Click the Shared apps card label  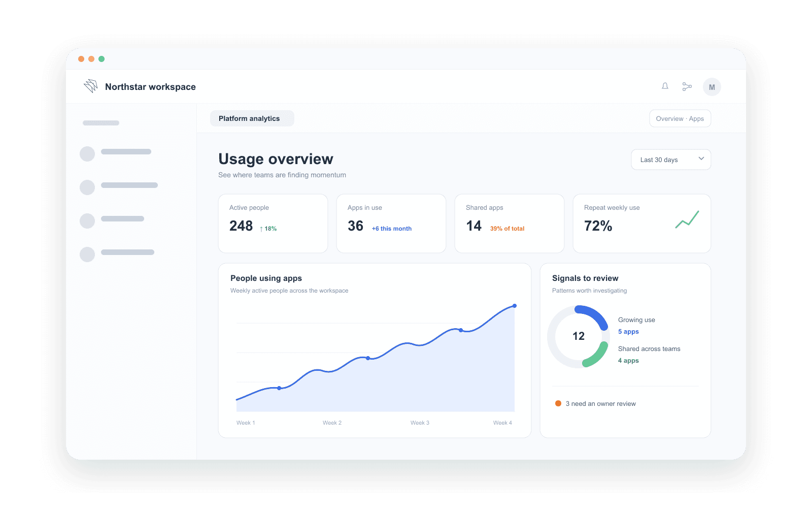pyautogui.click(x=485, y=208)
